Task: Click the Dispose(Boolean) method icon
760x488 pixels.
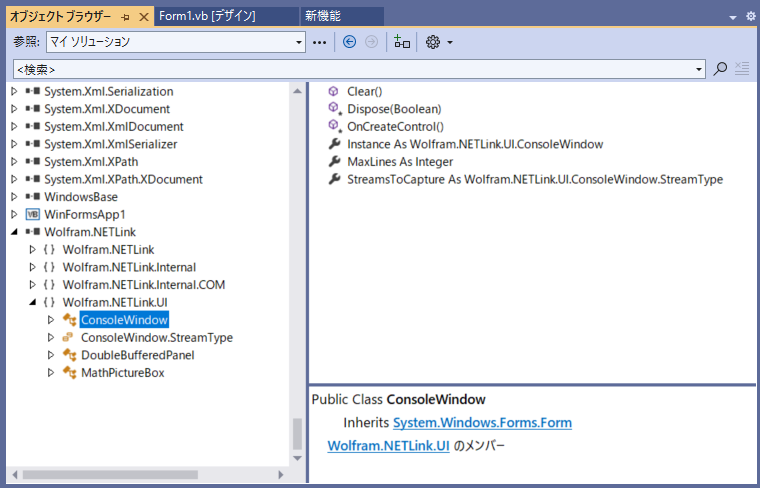Action: point(334,109)
